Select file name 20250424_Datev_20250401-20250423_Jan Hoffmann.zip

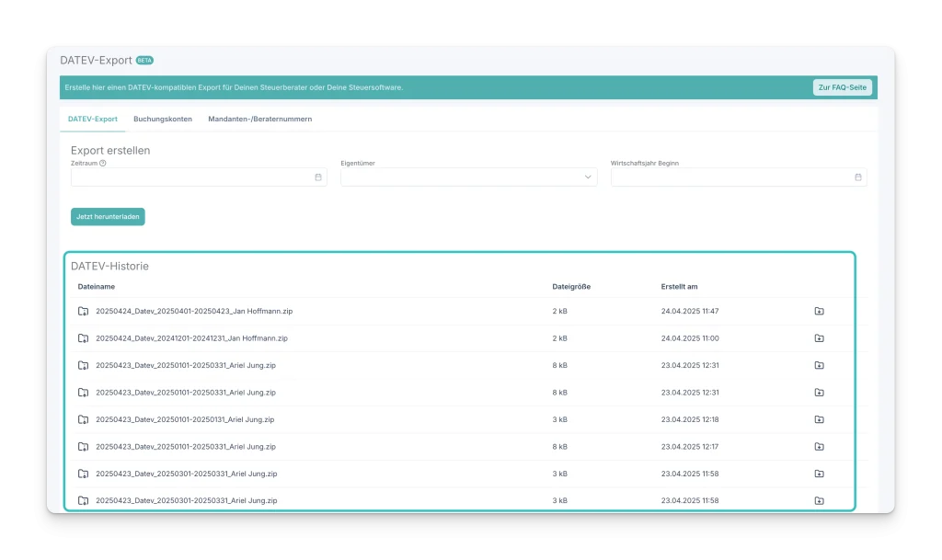pyautogui.click(x=194, y=311)
